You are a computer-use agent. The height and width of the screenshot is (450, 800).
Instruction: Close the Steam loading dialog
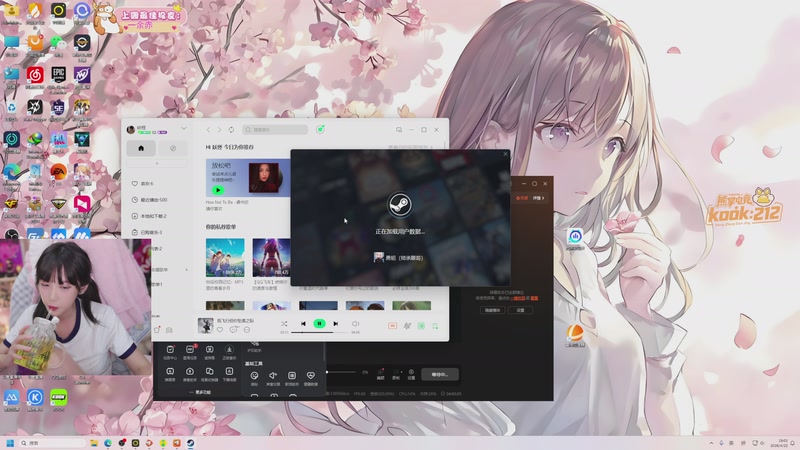coord(506,154)
